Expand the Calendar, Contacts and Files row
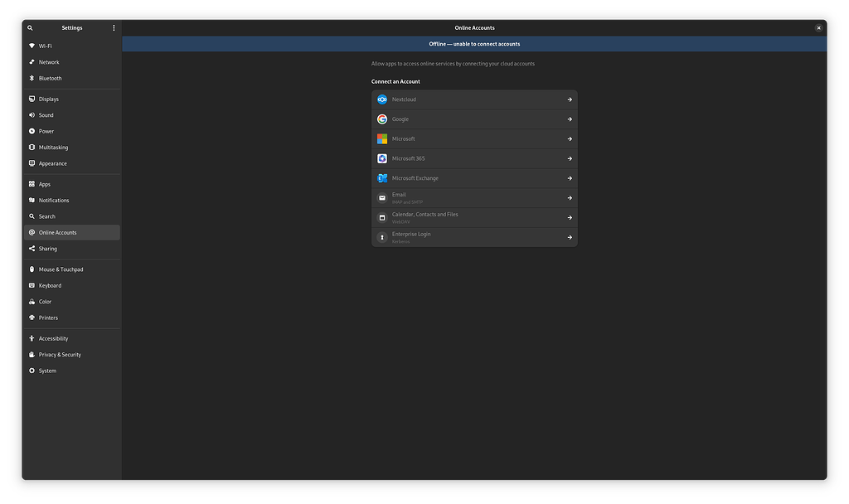849x504 pixels. point(570,217)
